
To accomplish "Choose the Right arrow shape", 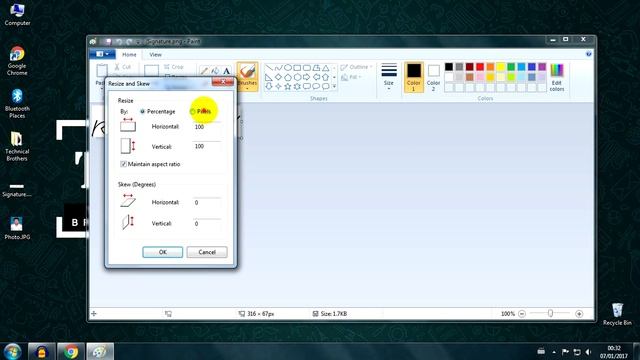I will point(307,77).
